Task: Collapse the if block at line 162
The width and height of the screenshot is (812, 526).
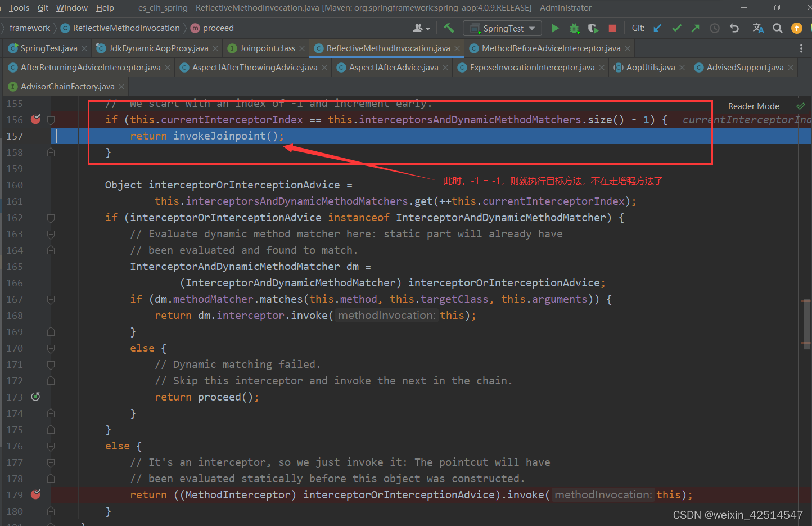Action: click(51, 218)
